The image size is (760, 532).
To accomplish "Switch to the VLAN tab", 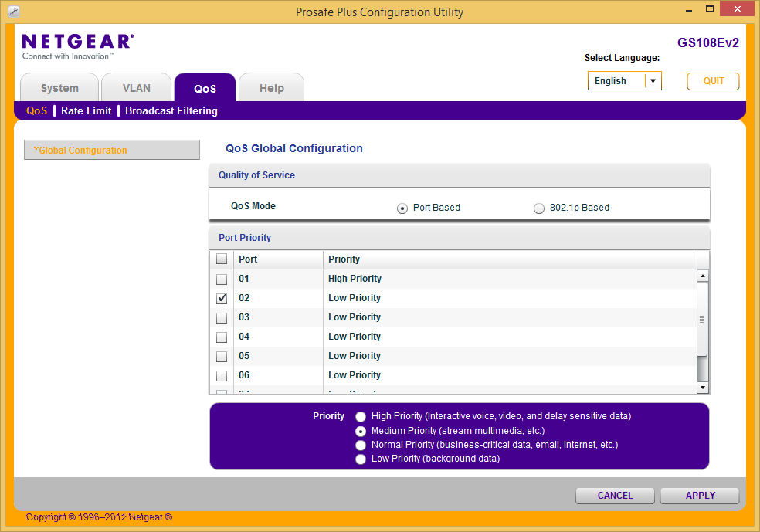I will click(x=137, y=88).
